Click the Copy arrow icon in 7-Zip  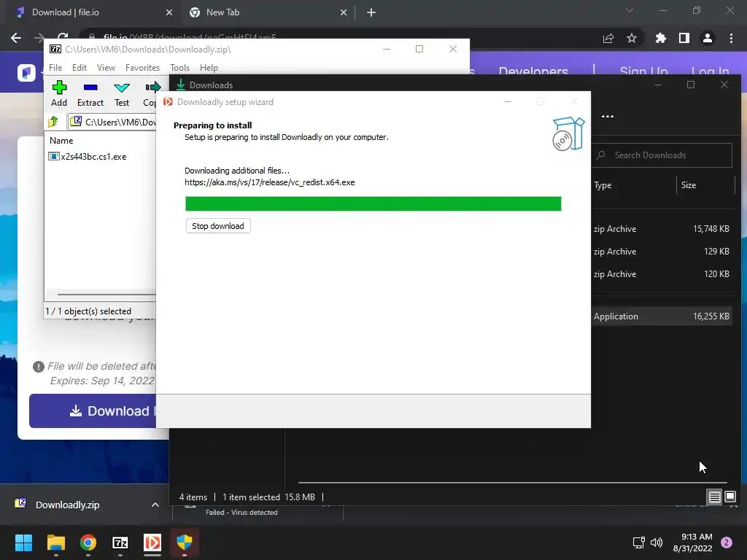click(152, 87)
